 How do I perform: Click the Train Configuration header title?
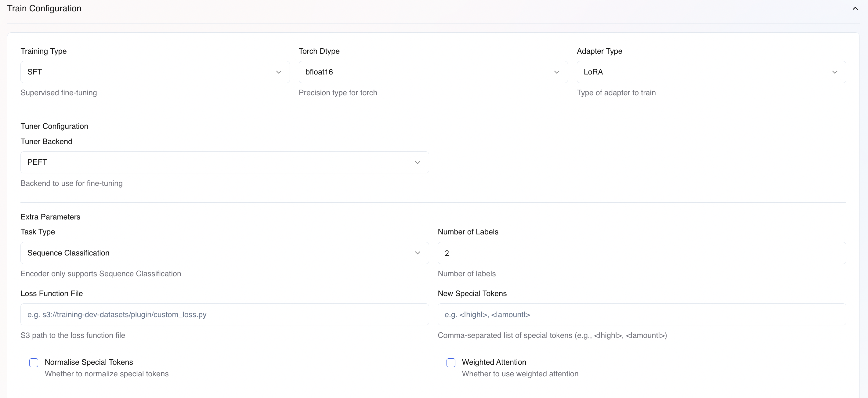[x=44, y=9]
